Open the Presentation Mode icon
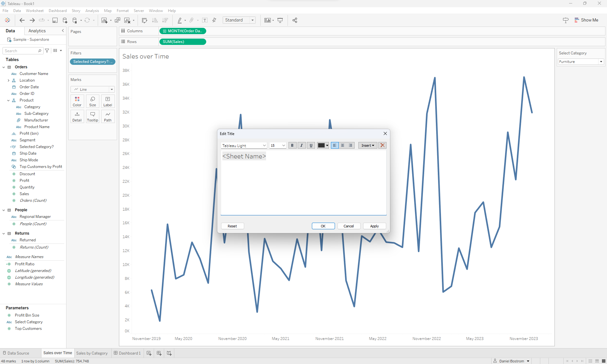The image size is (607, 364). (280, 20)
